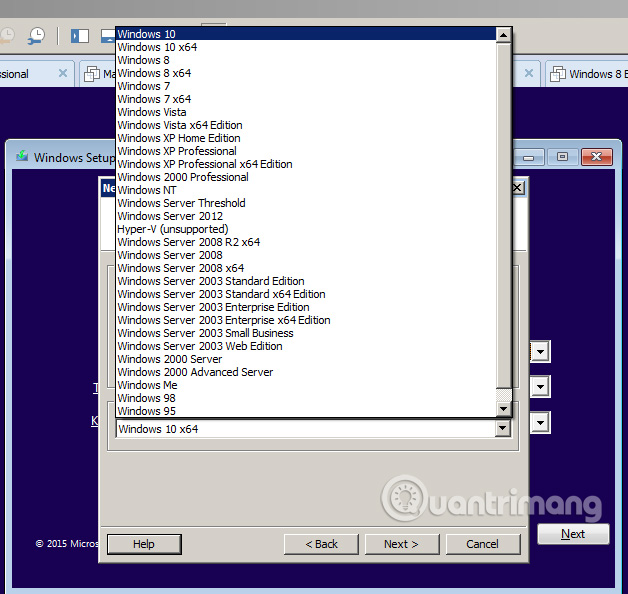
Task: Close the tab ending in 'ssional'
Action: pos(63,73)
